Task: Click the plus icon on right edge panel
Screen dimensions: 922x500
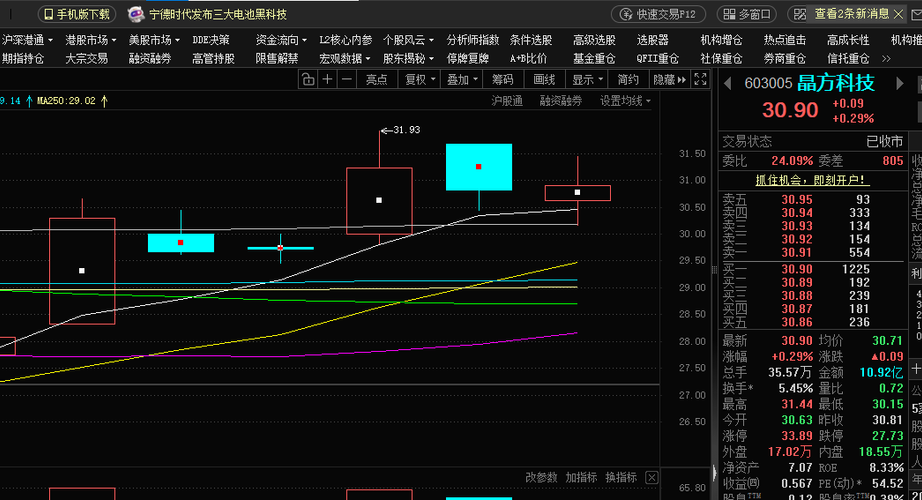Action: [x=916, y=368]
